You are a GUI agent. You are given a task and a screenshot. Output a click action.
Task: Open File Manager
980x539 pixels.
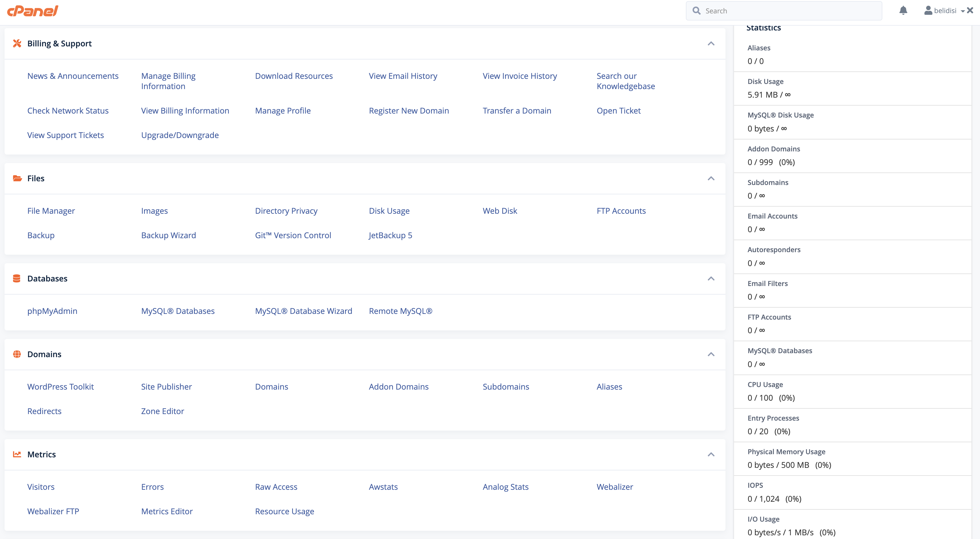pos(51,211)
